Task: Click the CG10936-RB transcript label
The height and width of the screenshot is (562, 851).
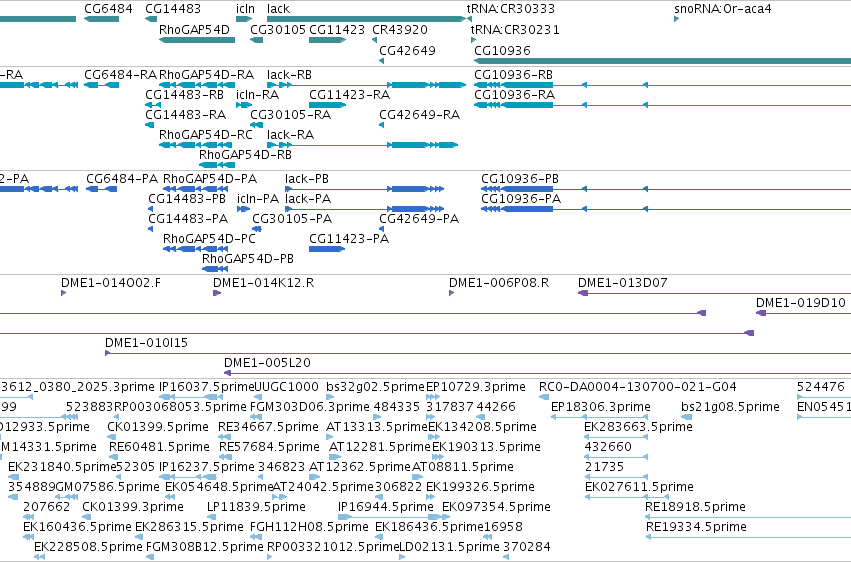Action: click(x=513, y=75)
